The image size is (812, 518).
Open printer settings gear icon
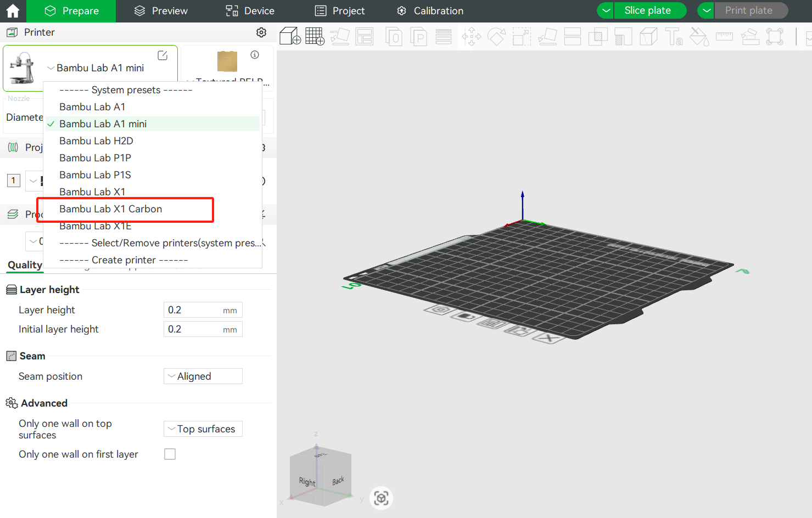[261, 32]
